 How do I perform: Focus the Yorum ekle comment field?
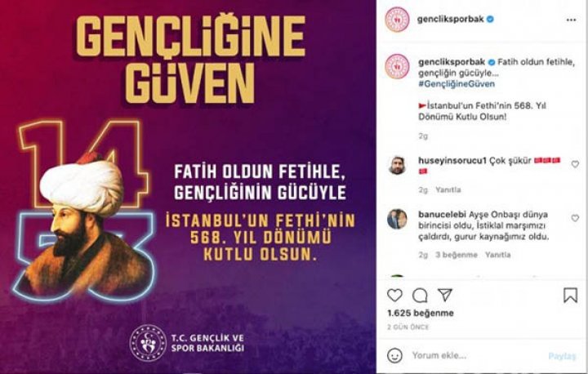tap(476, 355)
